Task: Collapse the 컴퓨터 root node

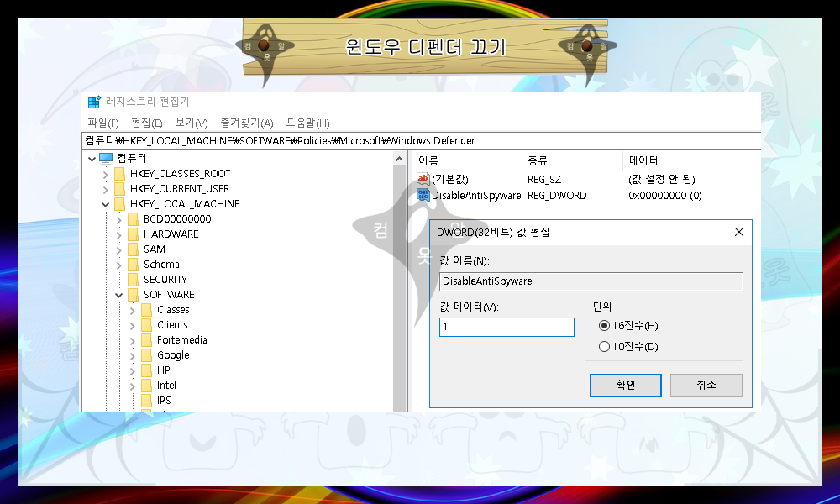Action: 92,159
